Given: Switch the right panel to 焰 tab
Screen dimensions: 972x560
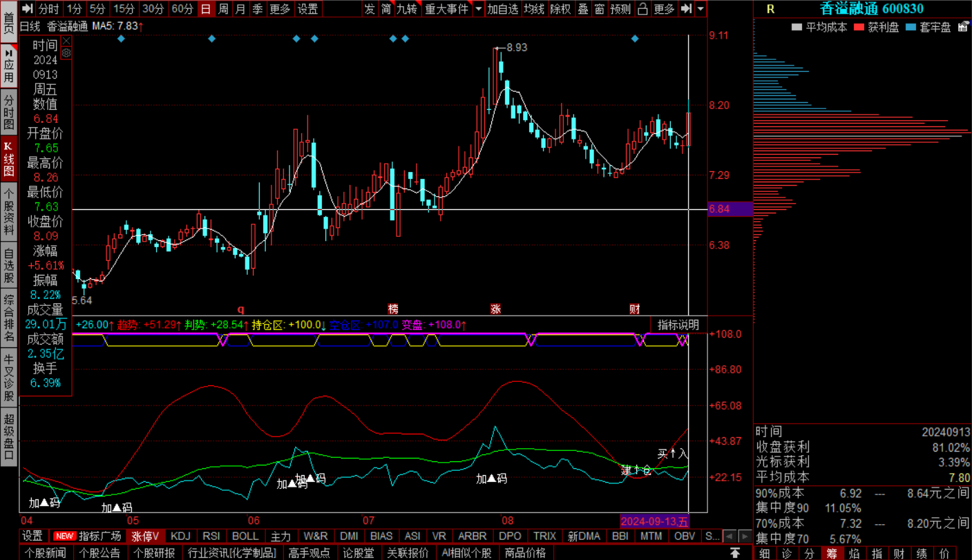Looking at the screenshot, I should 854,552.
